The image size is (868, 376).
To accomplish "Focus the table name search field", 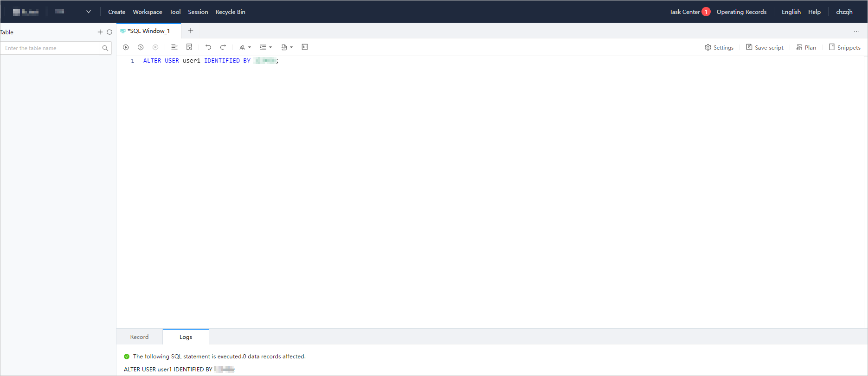I will point(50,48).
